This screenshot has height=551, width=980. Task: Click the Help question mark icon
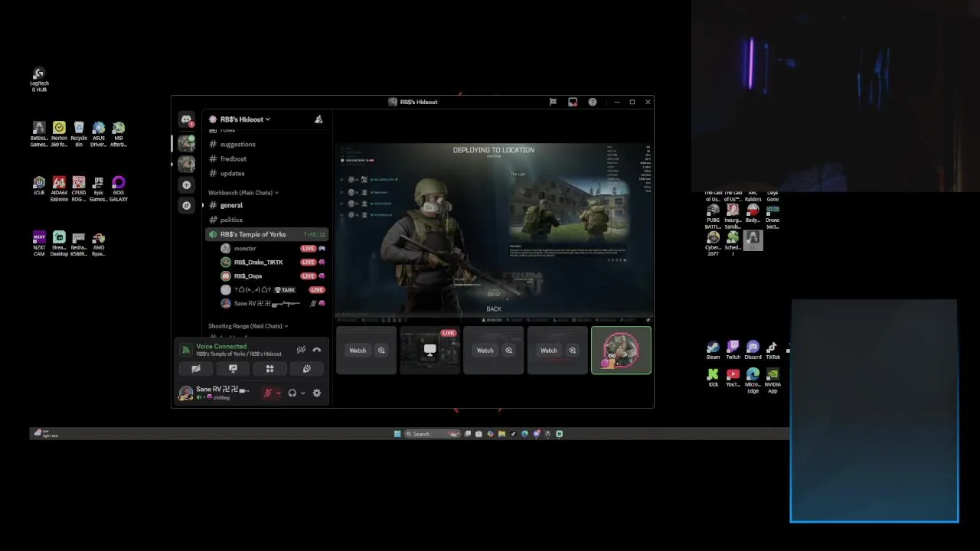pyautogui.click(x=593, y=102)
